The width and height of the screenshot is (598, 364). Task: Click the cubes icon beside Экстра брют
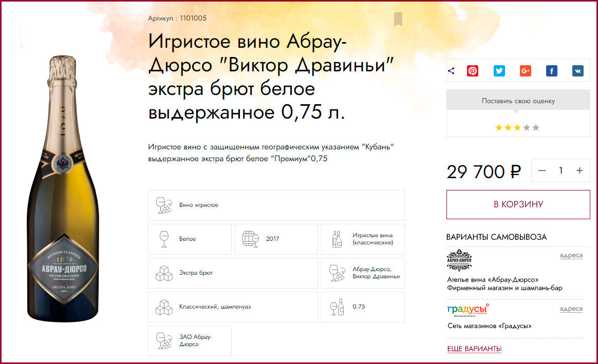(164, 273)
